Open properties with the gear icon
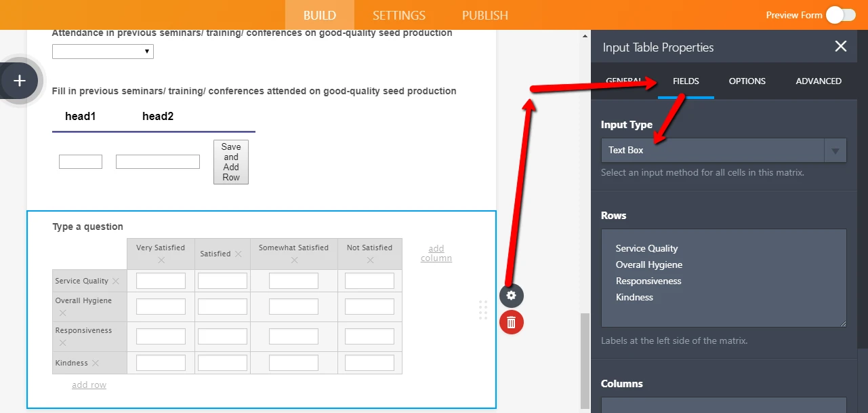Screen dimensions: 868x413 pos(512,295)
